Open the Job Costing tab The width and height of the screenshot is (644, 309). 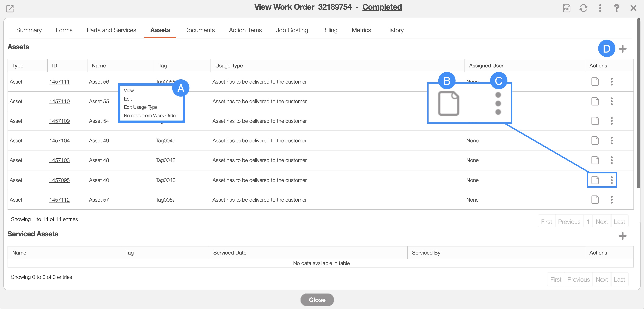tap(292, 30)
